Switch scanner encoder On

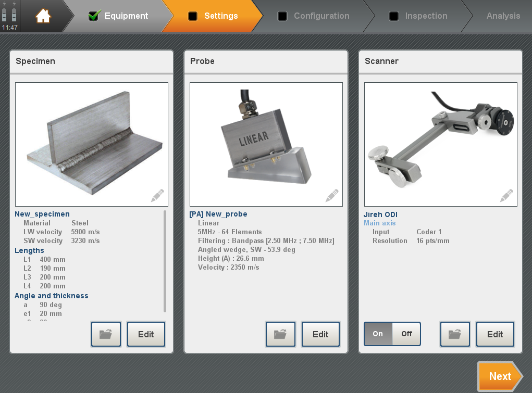(x=378, y=334)
